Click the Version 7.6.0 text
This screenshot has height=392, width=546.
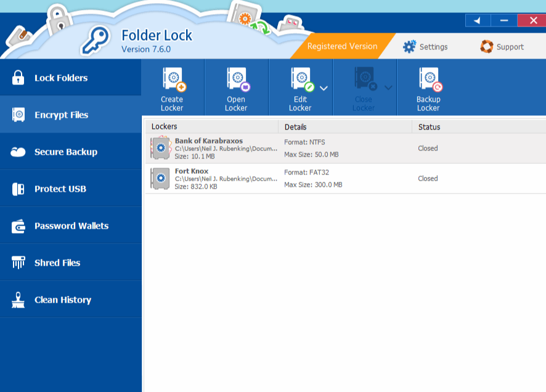146,49
